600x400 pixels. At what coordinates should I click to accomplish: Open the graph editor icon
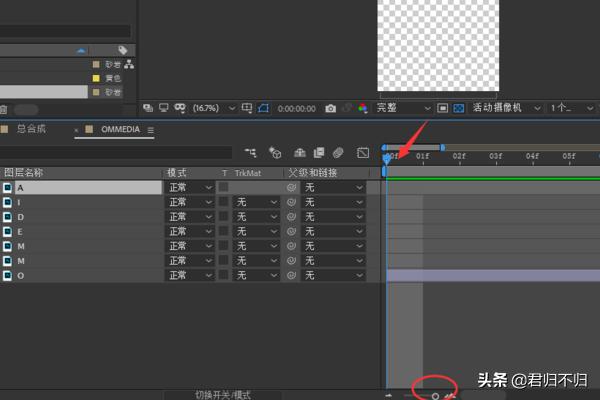[x=363, y=153]
